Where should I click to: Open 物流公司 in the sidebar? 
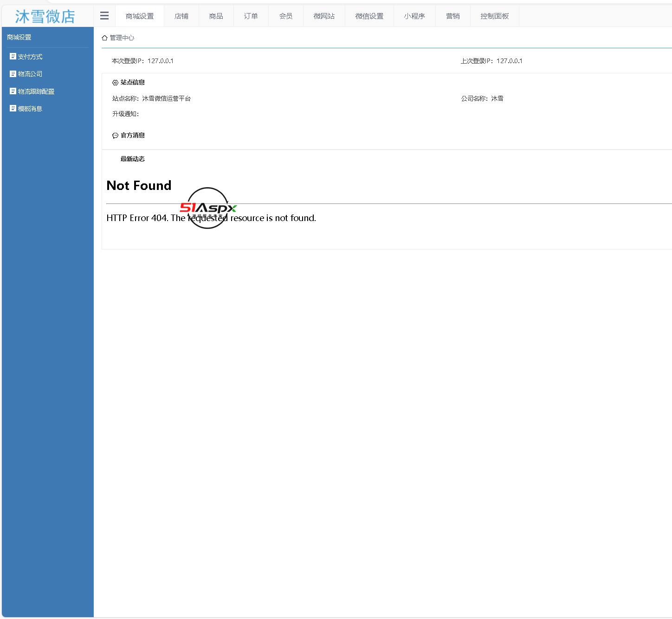(x=30, y=74)
